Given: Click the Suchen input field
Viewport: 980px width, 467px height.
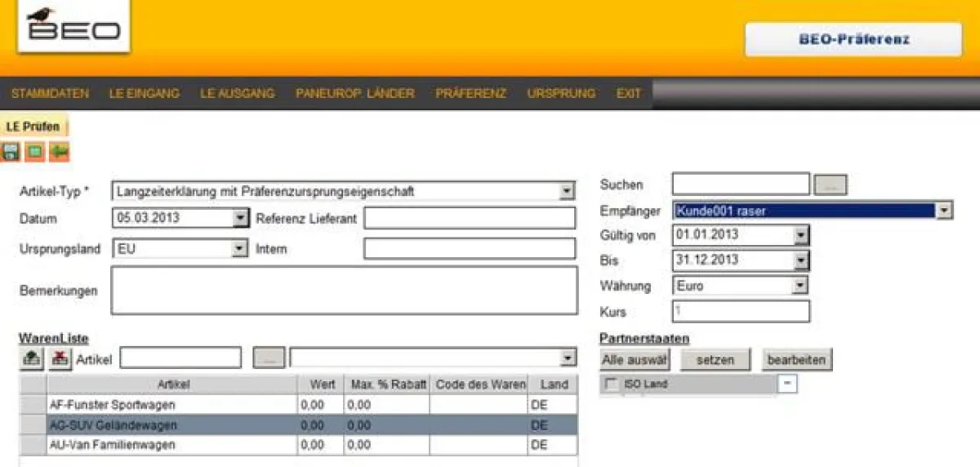Looking at the screenshot, I should 741,185.
